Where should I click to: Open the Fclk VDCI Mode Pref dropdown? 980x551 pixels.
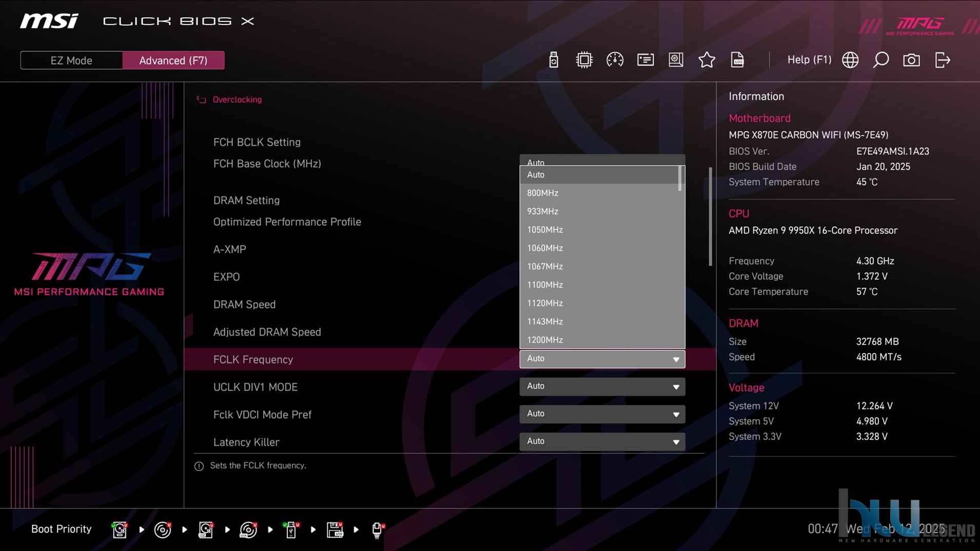coord(602,414)
